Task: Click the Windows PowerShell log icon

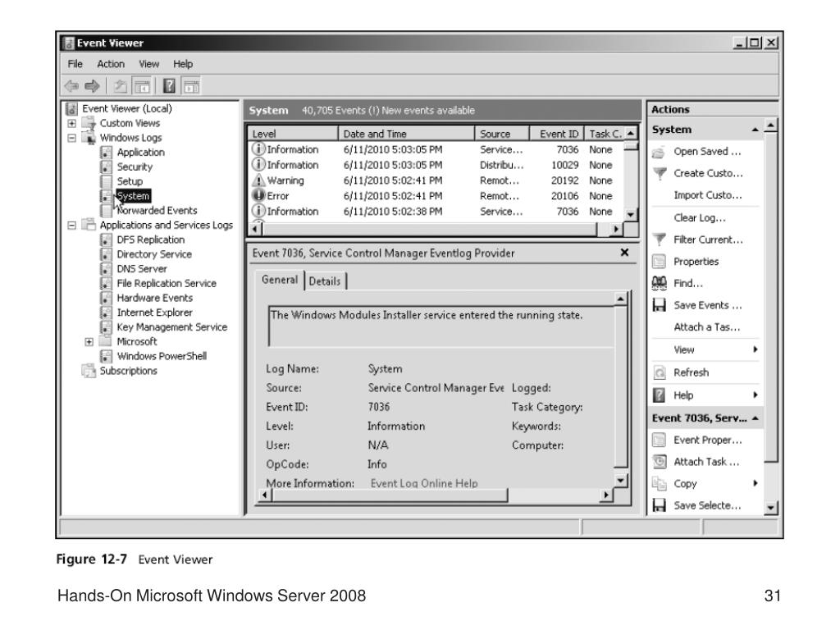Action: [x=106, y=356]
